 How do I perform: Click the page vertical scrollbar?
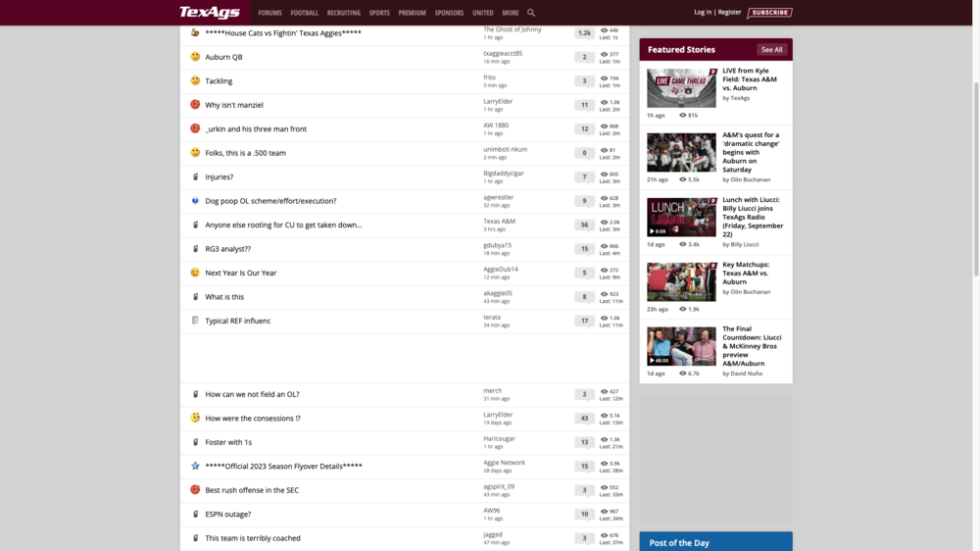[976, 178]
